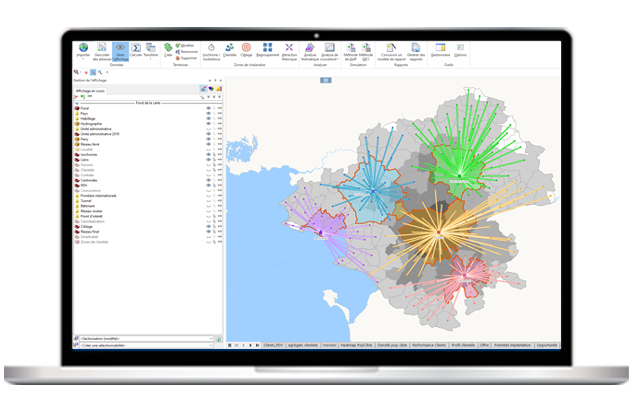Click the Renommer button in Territoires
Image resolution: width=639 pixels, height=400 pixels.
pos(187,51)
